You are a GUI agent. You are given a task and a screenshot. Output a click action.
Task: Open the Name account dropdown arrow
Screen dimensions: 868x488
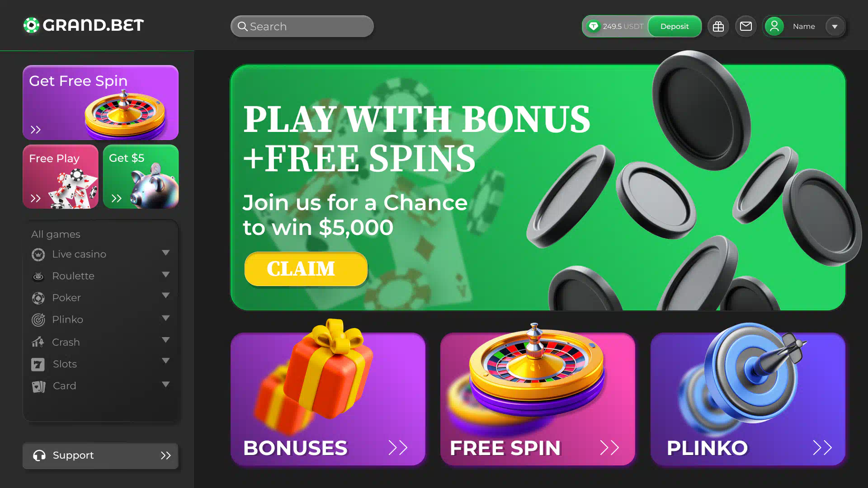(835, 27)
